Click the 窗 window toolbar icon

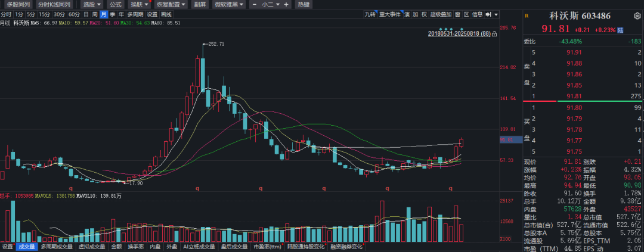(x=457, y=14)
